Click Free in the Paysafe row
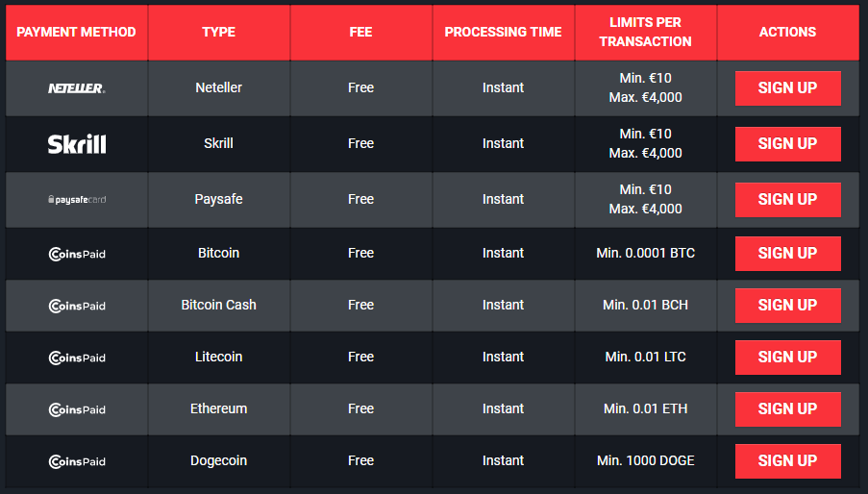The height and width of the screenshot is (494, 868). 360,200
